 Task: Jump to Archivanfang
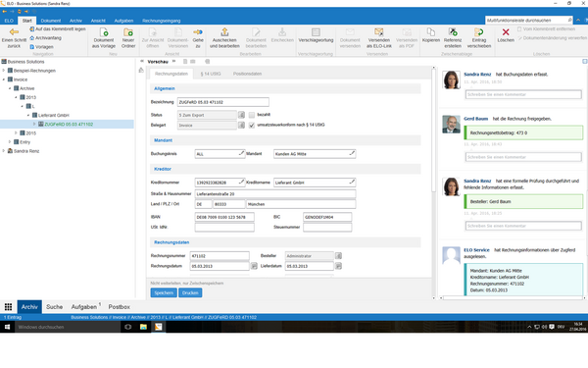(x=45, y=38)
